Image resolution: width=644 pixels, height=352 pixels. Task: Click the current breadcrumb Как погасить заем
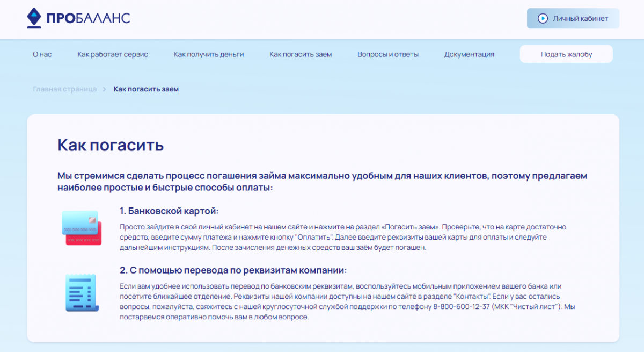(146, 89)
